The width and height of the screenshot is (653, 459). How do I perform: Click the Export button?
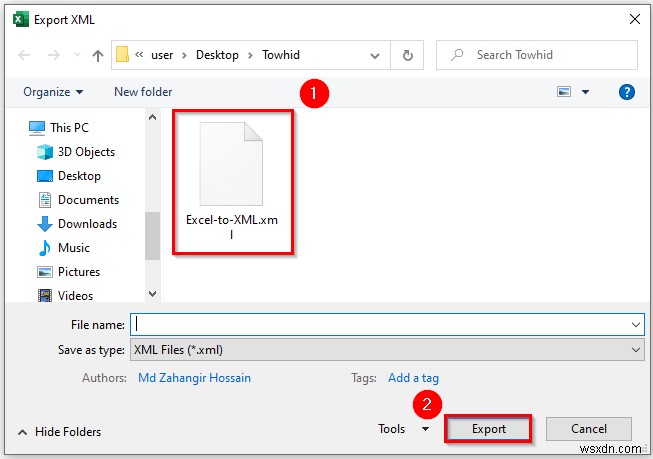[x=489, y=429]
